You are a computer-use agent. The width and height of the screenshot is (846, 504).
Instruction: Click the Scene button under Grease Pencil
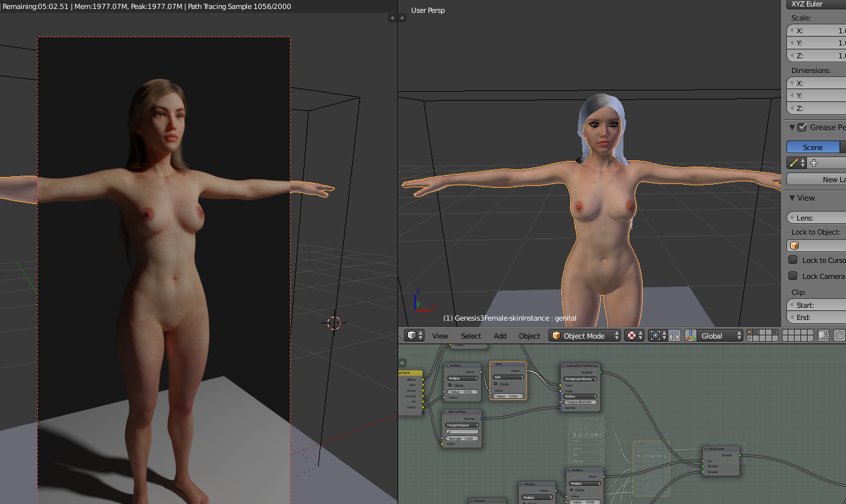(x=813, y=147)
